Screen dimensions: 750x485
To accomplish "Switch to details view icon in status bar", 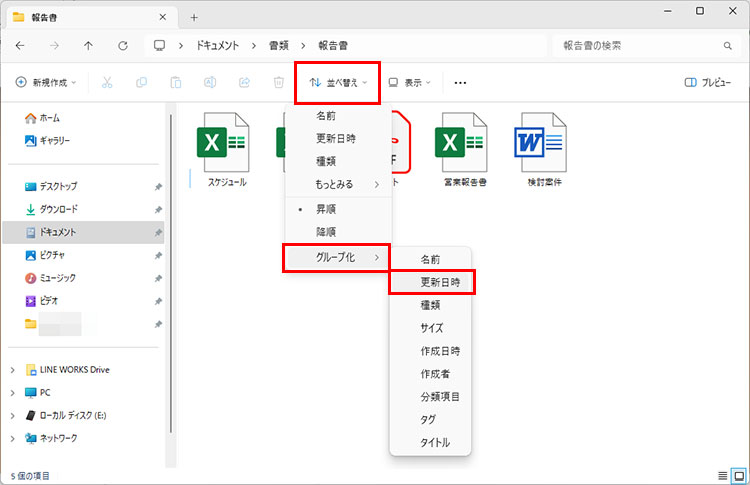I will tap(722, 475).
